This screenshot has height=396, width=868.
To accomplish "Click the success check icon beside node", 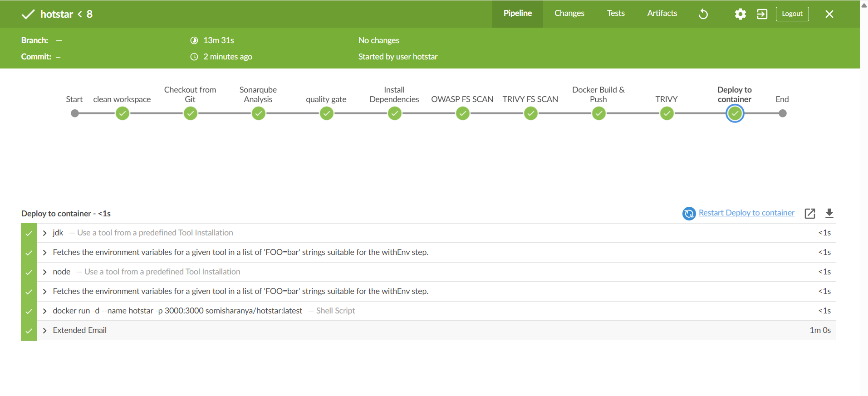I will click(29, 272).
